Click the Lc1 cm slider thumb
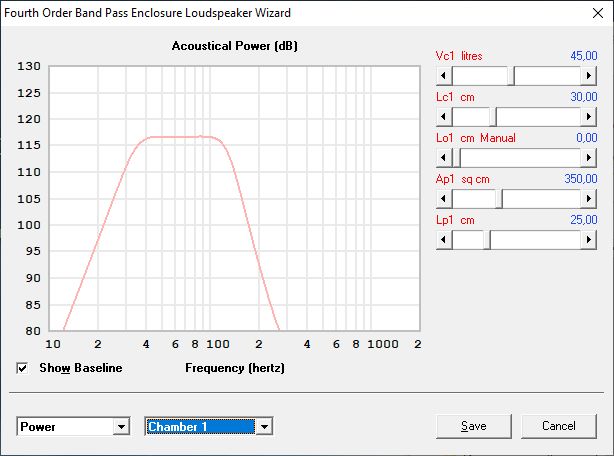Viewport: 614px width, 456px height. [x=493, y=117]
